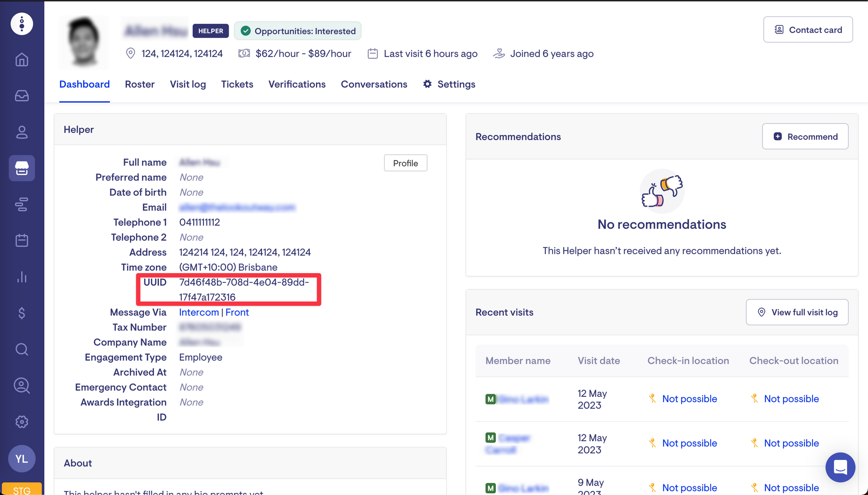Click the Contact card button
This screenshot has width=868, height=495.
[808, 30]
